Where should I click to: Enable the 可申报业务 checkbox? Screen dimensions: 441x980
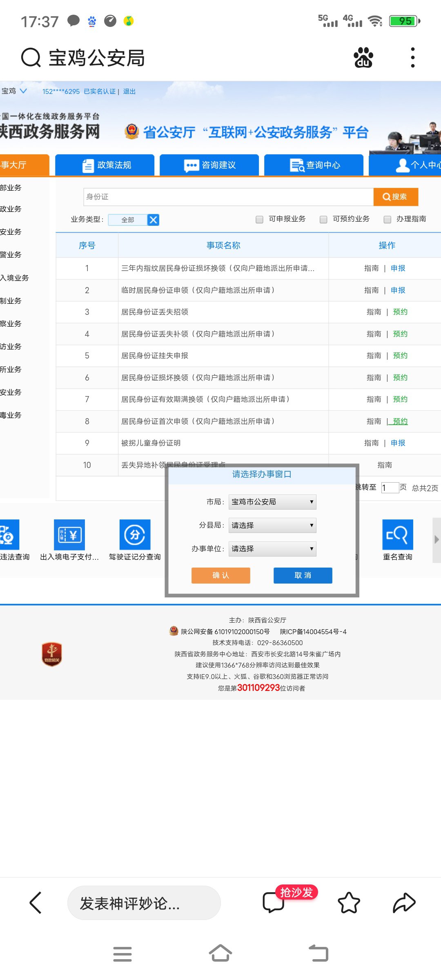(x=259, y=220)
